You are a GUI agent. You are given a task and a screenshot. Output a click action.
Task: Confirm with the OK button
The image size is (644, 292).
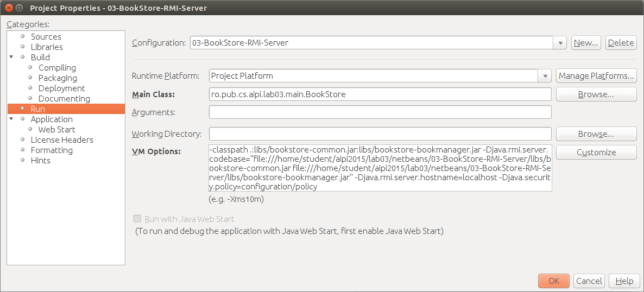(x=554, y=281)
